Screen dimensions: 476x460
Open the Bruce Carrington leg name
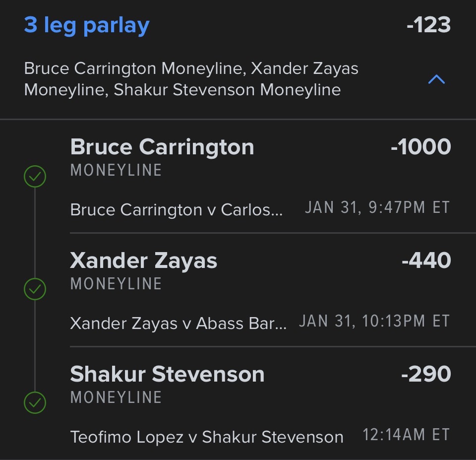pos(162,147)
